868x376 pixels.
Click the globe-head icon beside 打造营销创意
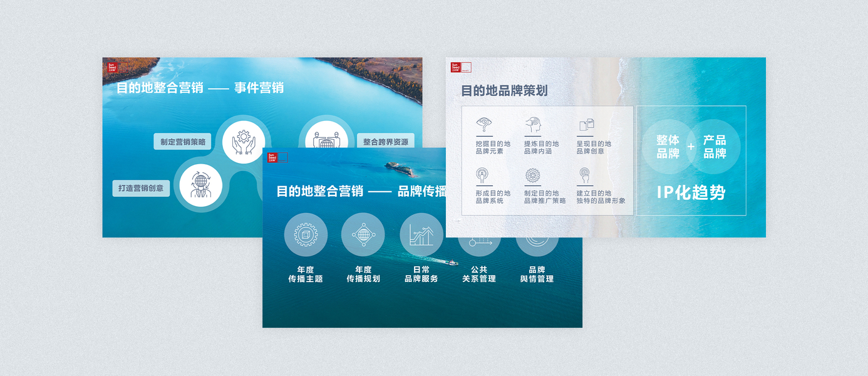200,185
